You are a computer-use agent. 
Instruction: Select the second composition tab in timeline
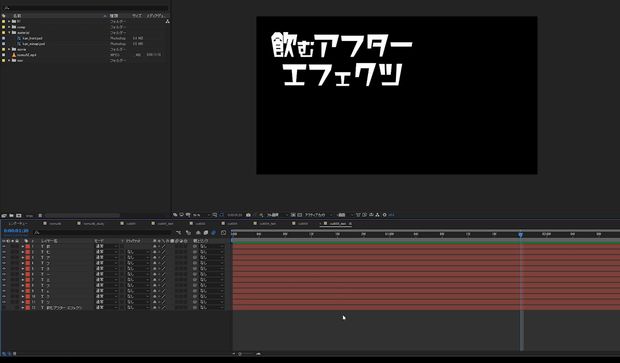[94, 223]
